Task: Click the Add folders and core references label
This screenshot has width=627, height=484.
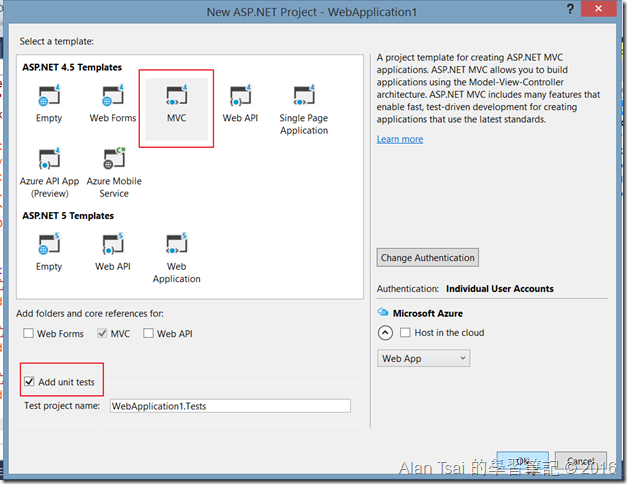Action: (x=90, y=314)
